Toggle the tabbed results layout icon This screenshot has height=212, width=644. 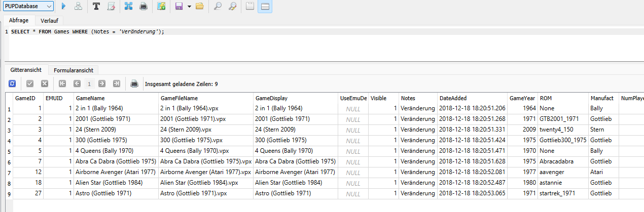[249, 6]
